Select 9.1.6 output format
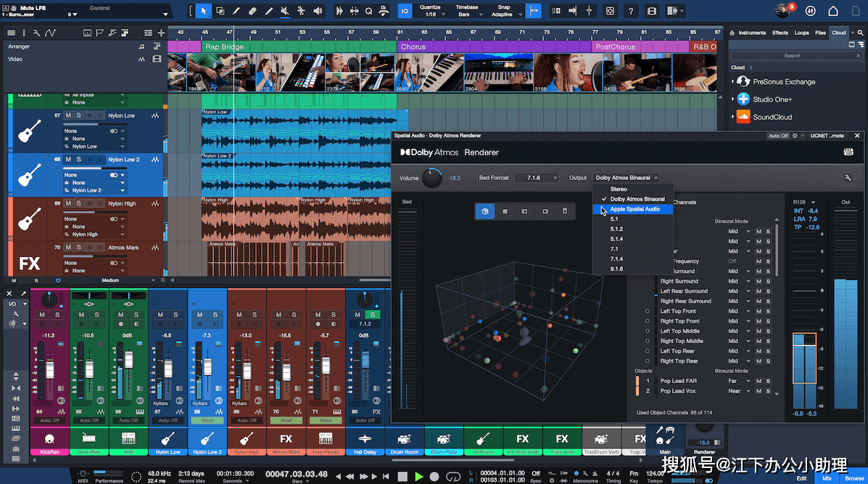Image resolution: width=868 pixels, height=484 pixels. pos(633,269)
